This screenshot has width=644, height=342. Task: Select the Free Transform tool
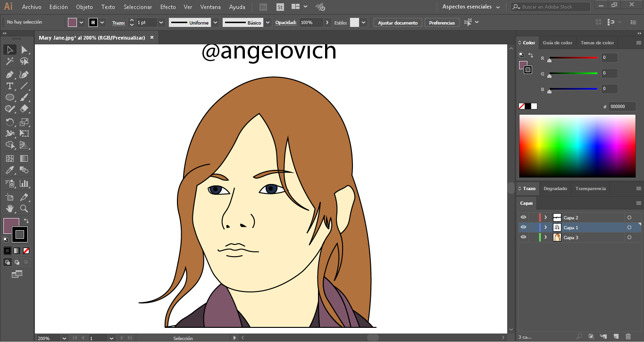tap(24, 133)
